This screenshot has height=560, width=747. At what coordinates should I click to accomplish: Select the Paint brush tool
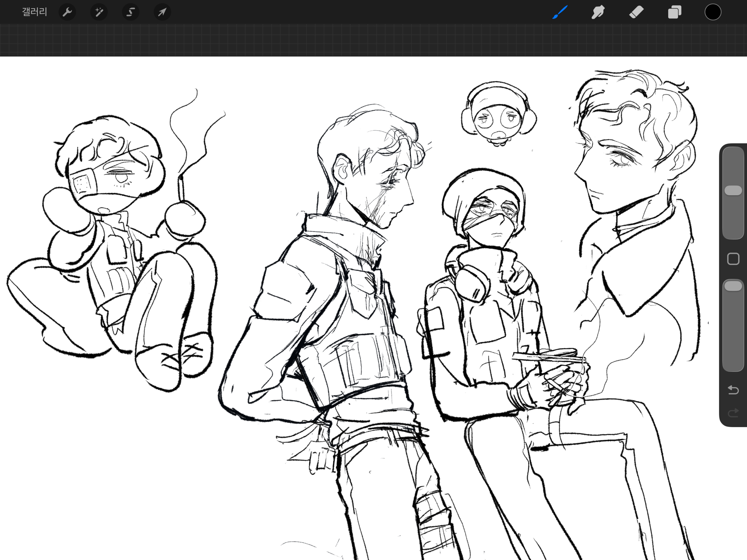[560, 12]
